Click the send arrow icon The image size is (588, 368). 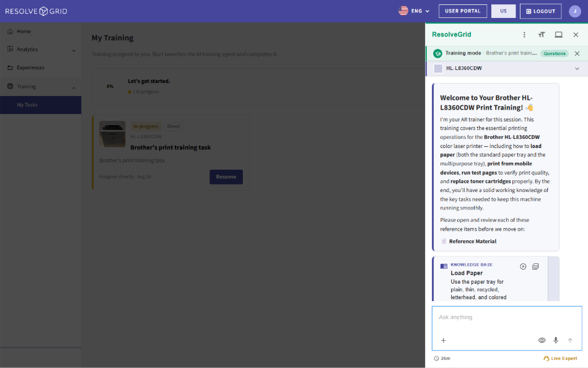tap(570, 341)
